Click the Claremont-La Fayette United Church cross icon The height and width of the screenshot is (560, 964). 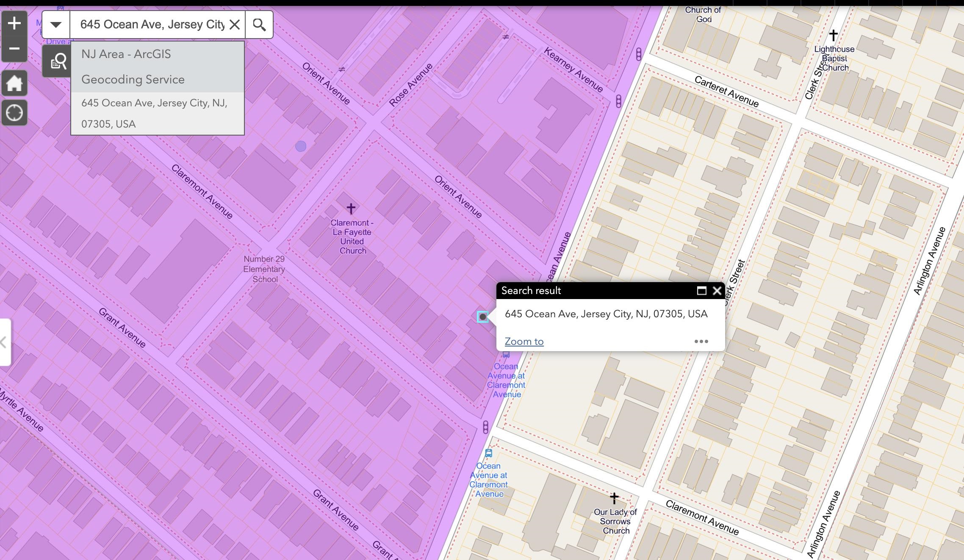coord(351,208)
